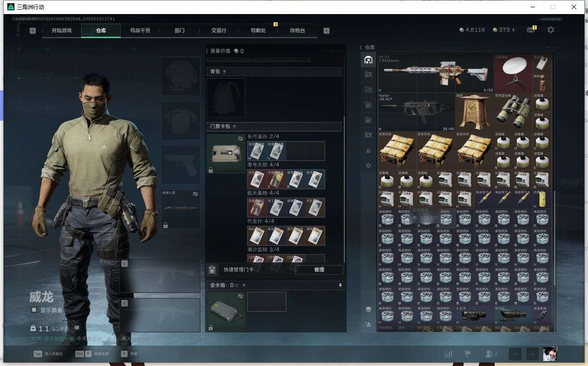Select the Vector .45 ACP submachine gun
The width and height of the screenshot is (588, 366).
416,112
